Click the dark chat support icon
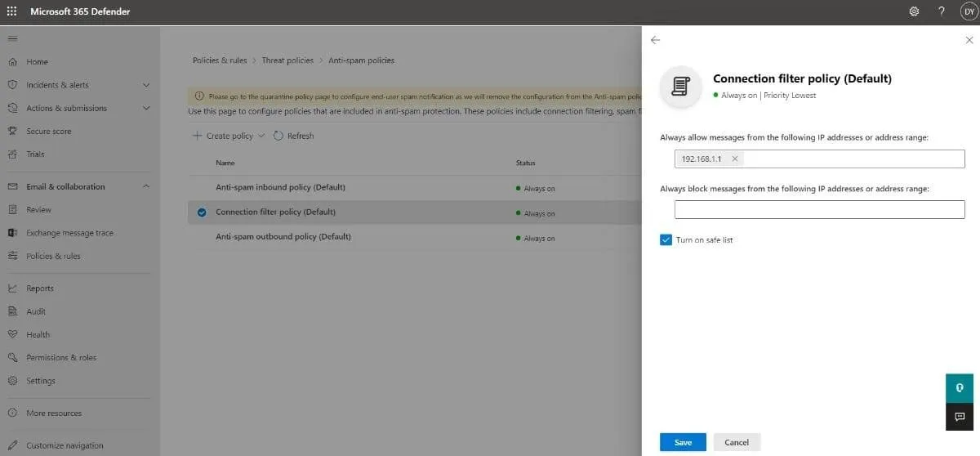Screen dimensions: 980x456 point(959,416)
